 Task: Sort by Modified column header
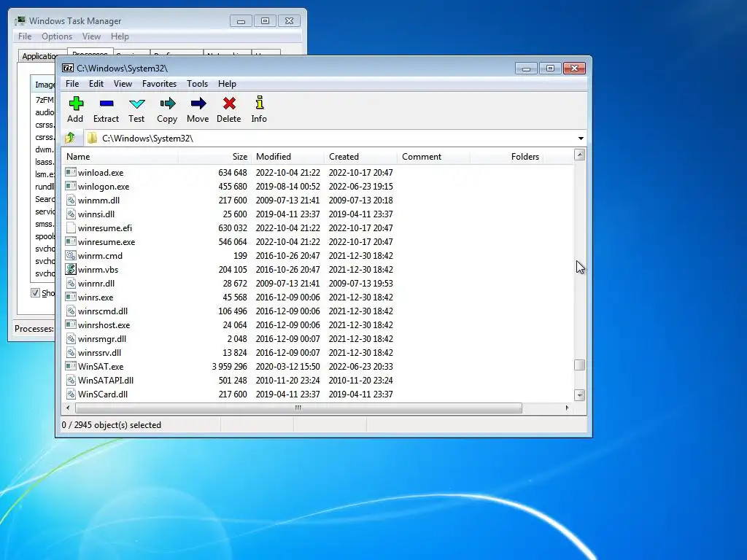click(x=287, y=157)
